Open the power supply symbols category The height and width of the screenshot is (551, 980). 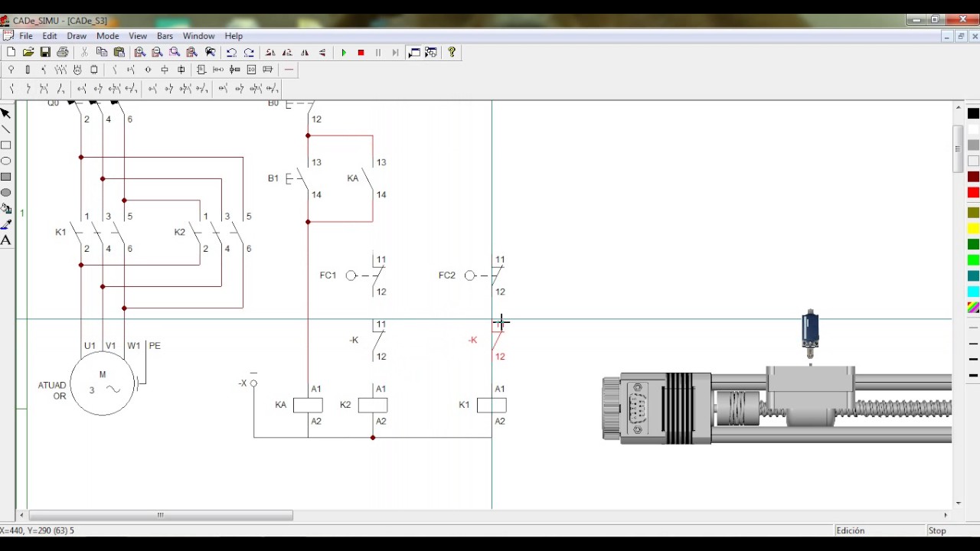tap(11, 70)
